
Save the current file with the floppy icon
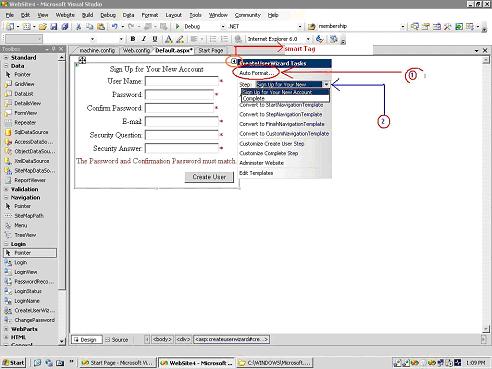point(54,26)
